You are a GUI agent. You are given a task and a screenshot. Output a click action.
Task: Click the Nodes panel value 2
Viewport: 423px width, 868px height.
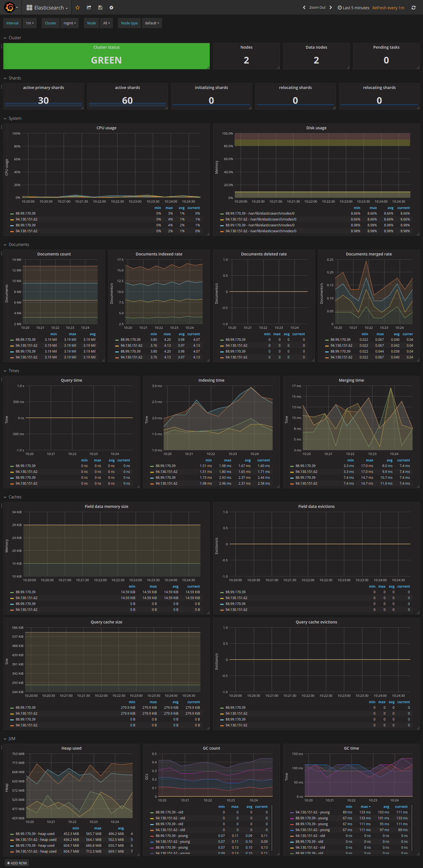pyautogui.click(x=246, y=60)
